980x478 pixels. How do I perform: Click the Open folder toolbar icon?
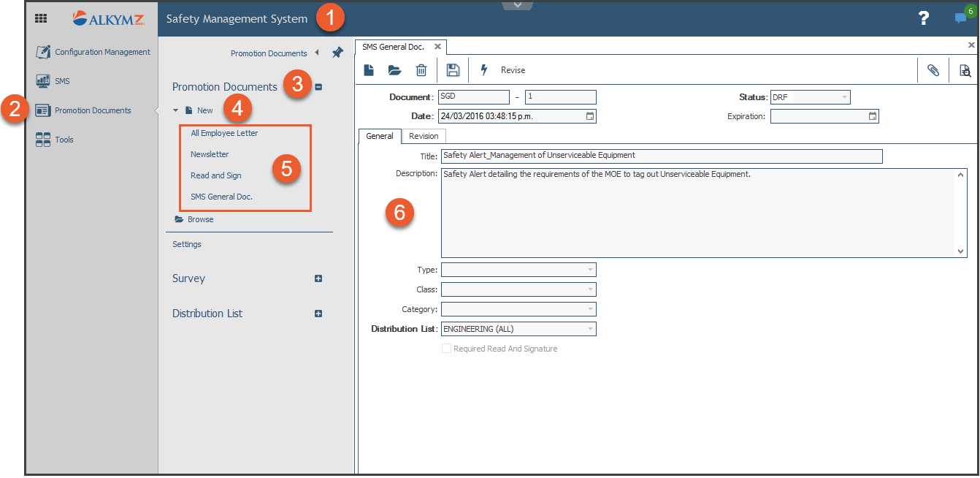395,70
